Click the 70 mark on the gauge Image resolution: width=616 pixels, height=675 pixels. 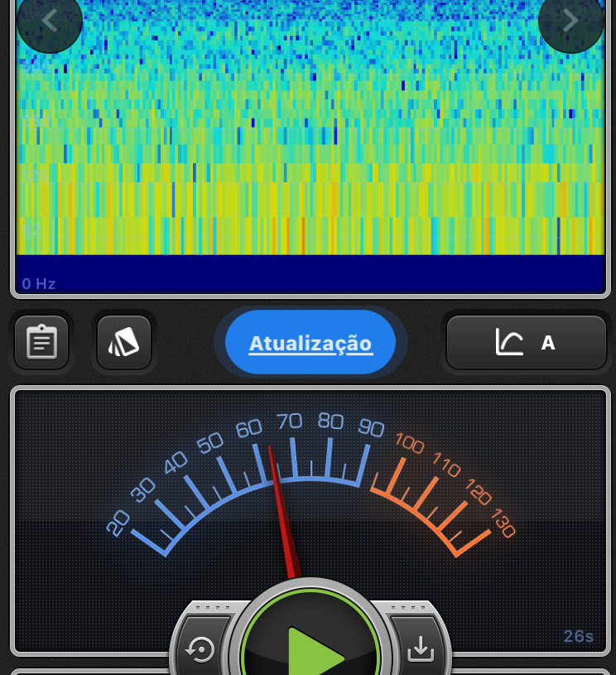point(289,422)
